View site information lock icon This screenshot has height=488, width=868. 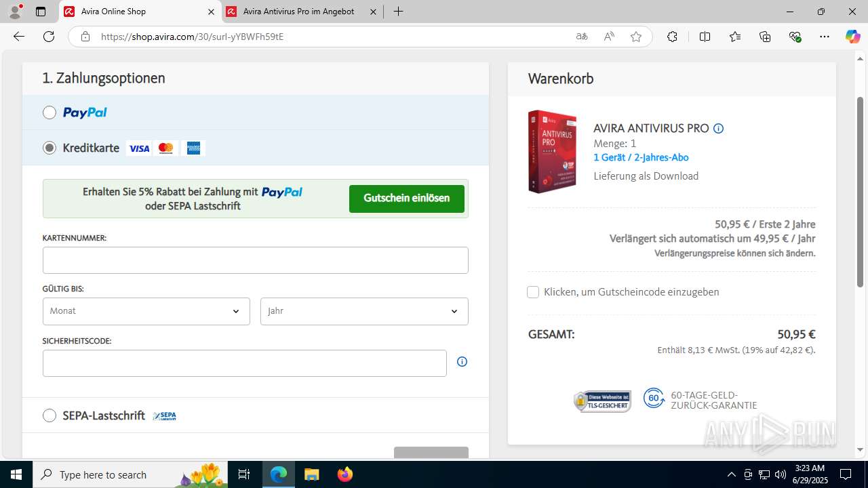click(x=85, y=37)
